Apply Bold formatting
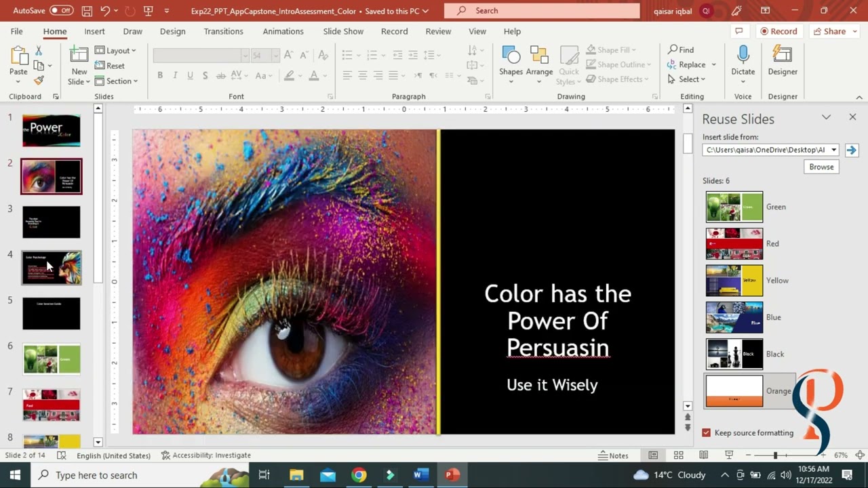Viewport: 868px width, 488px height. [160, 75]
